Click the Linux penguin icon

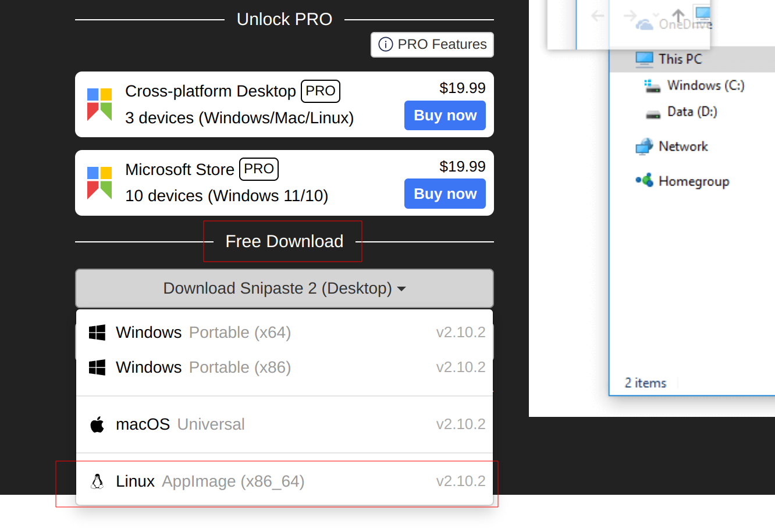tap(97, 481)
